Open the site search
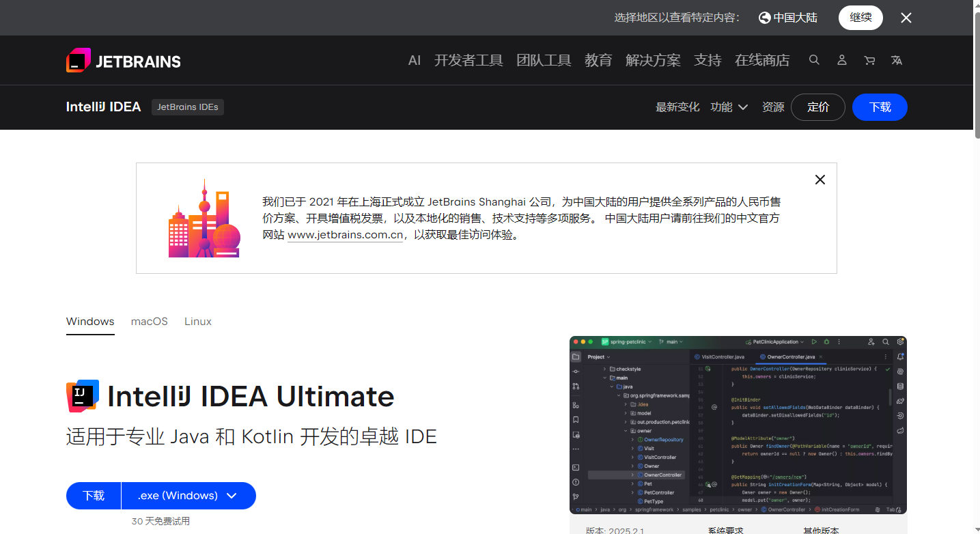This screenshot has width=980, height=534. [x=814, y=60]
